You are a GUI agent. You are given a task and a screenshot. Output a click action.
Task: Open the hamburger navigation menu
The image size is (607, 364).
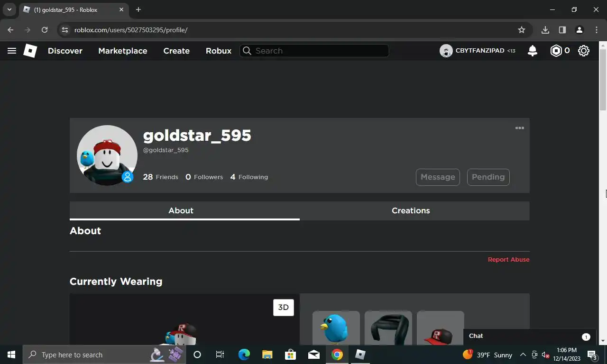coord(12,51)
